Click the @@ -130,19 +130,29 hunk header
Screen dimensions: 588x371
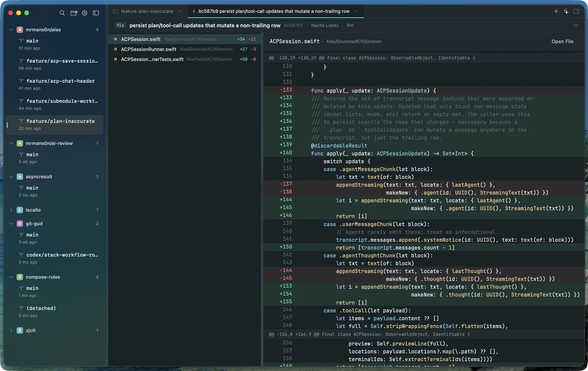tap(424, 58)
